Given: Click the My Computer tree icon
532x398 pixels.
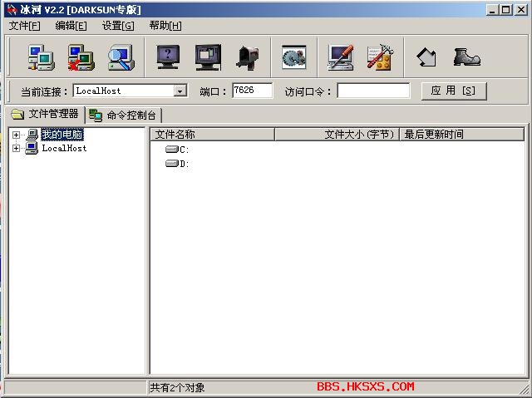Looking at the screenshot, I should click(x=32, y=135).
